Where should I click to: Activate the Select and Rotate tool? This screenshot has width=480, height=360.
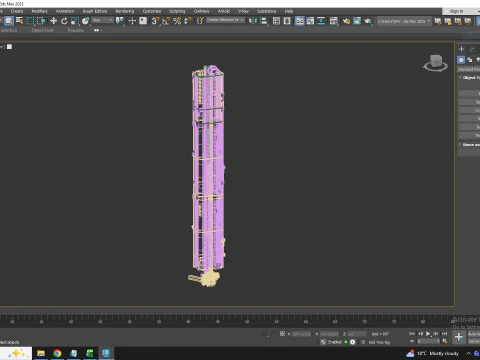click(64, 21)
